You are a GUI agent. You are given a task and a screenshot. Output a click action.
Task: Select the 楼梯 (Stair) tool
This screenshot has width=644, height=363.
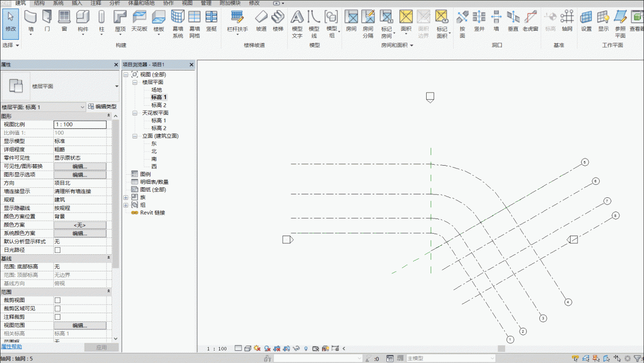coord(278,22)
